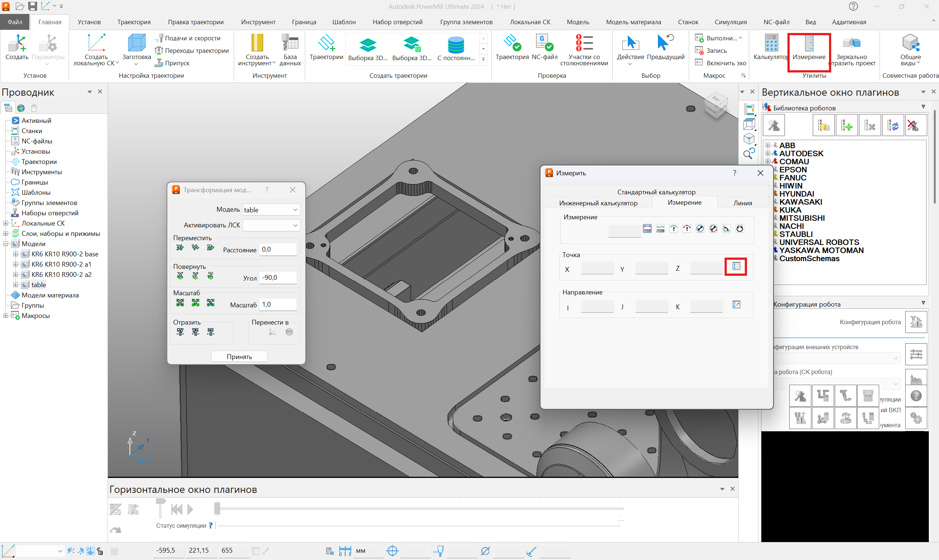Click rewind to start in simulation panel
The width and height of the screenshot is (939, 560).
click(x=177, y=509)
